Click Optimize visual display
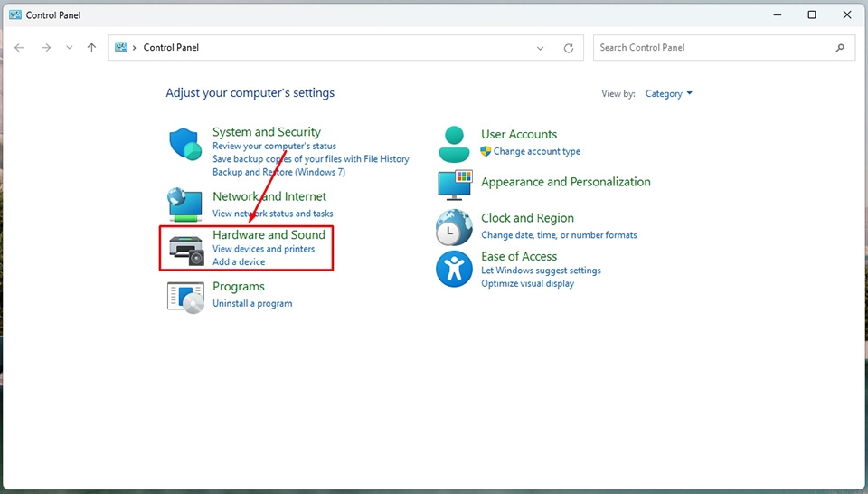Image resolution: width=868 pixels, height=494 pixels. coord(527,283)
